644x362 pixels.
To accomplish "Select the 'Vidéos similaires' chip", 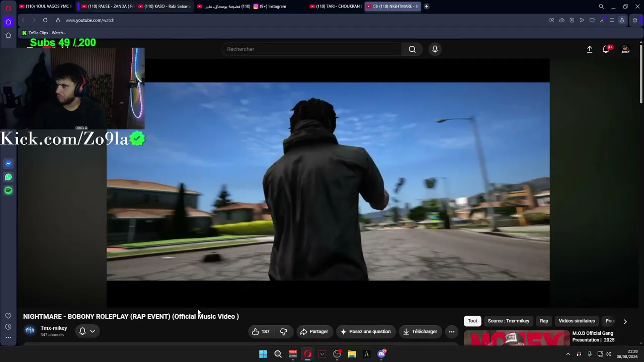I will [x=577, y=321].
